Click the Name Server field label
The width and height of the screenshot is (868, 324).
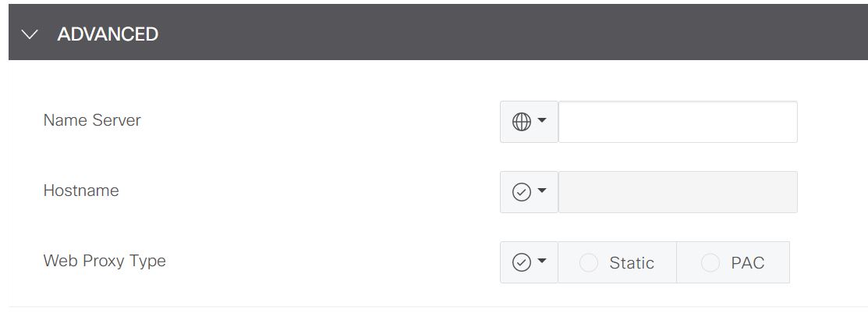[x=92, y=120]
